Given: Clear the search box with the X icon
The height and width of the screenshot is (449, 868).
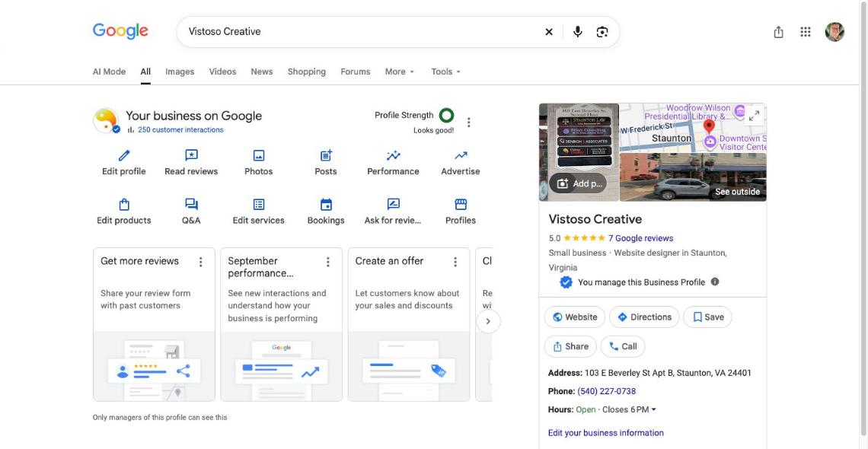Looking at the screenshot, I should click(x=548, y=32).
